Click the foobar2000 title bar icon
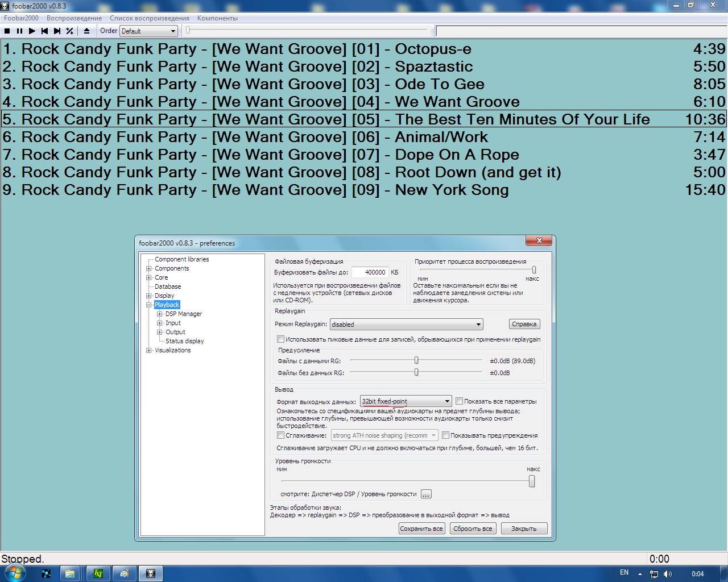Viewport: 728px width, 582px height. 5,6
